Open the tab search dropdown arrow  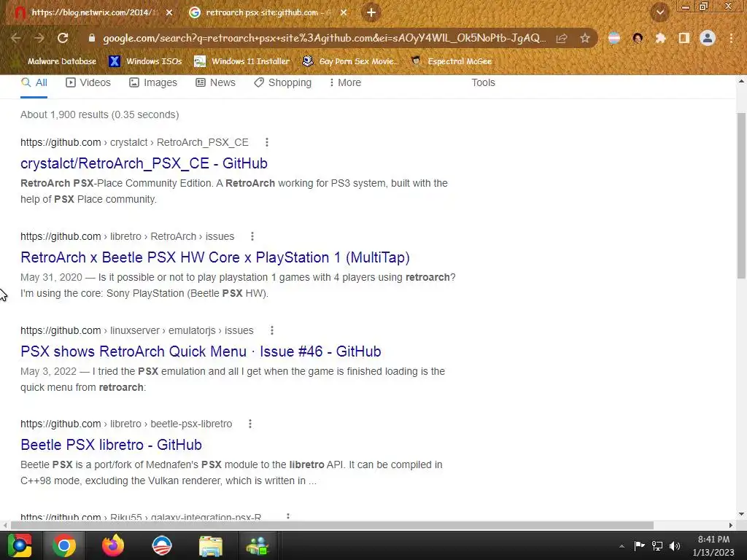[x=659, y=12]
